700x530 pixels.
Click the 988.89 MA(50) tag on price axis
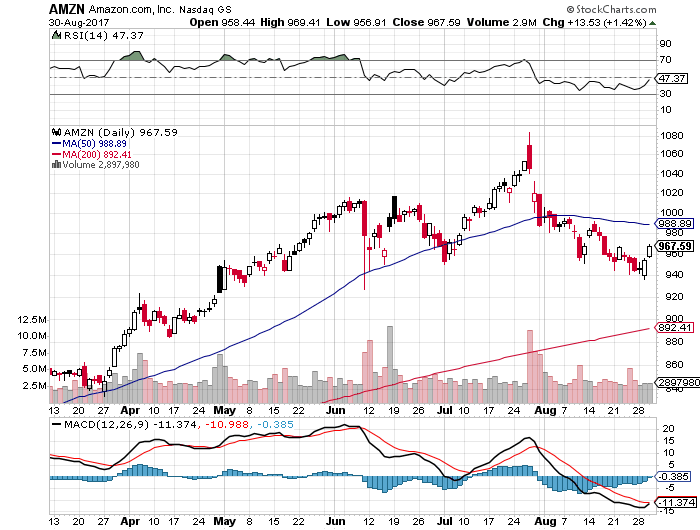tap(675, 223)
